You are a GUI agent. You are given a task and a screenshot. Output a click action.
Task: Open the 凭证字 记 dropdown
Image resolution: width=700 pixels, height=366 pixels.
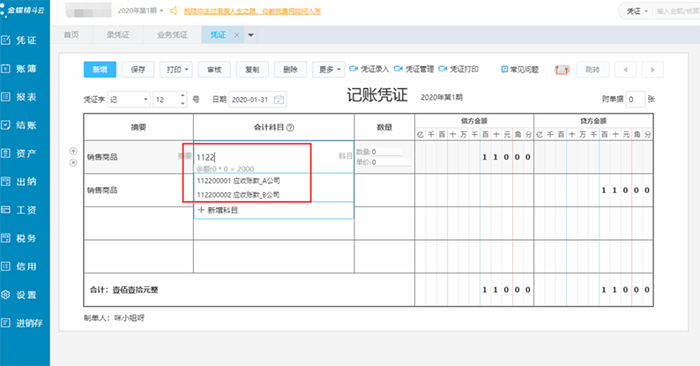click(129, 100)
